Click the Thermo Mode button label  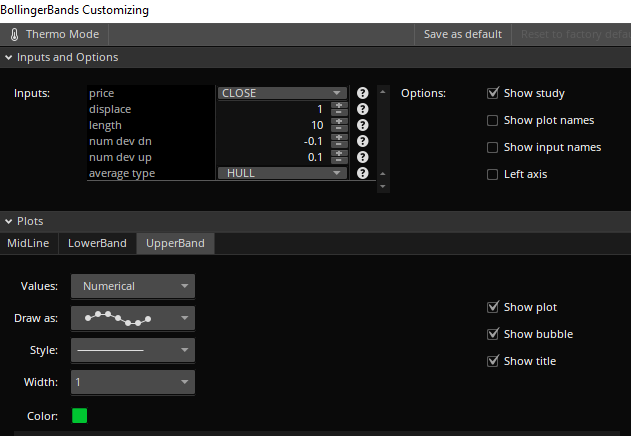(x=62, y=34)
